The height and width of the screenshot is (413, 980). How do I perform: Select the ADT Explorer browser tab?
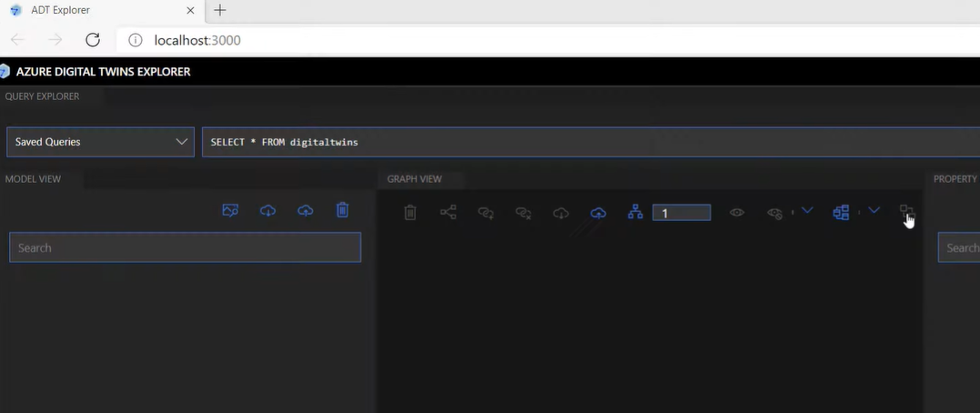click(100, 11)
